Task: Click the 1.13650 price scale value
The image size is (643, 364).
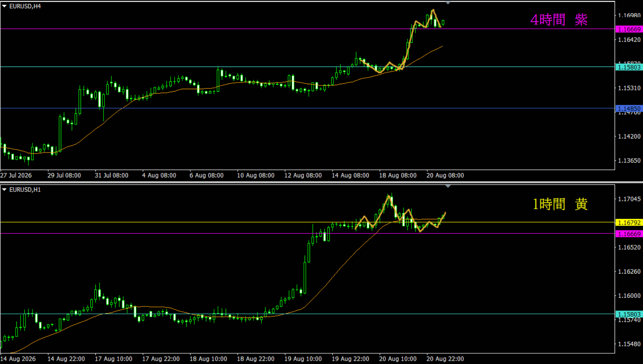Action: tap(629, 161)
